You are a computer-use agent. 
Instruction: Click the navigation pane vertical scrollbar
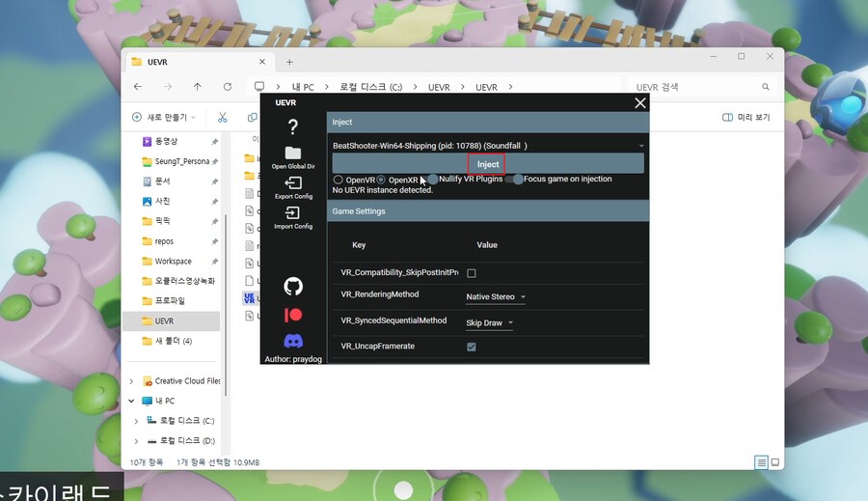click(x=226, y=305)
